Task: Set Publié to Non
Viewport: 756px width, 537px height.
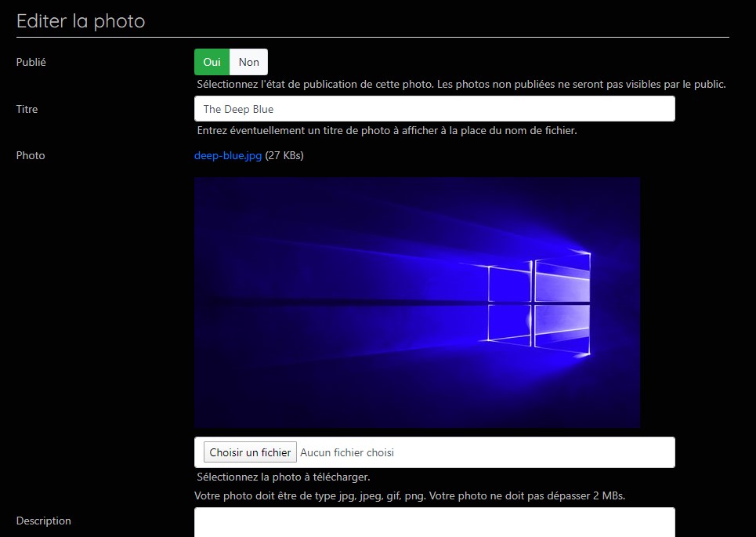Action: coord(249,62)
